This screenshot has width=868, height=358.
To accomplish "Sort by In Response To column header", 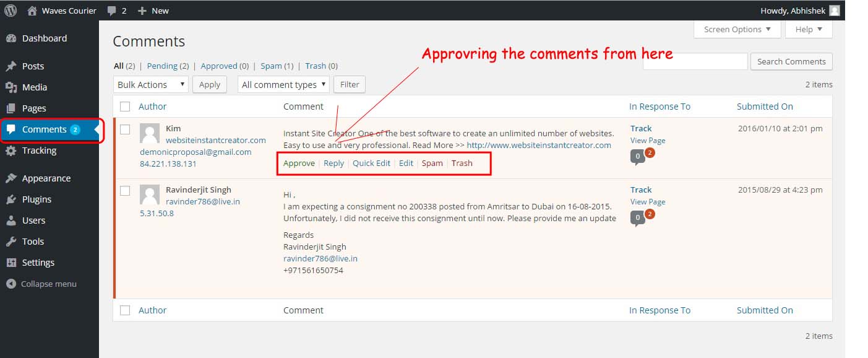I will point(660,106).
